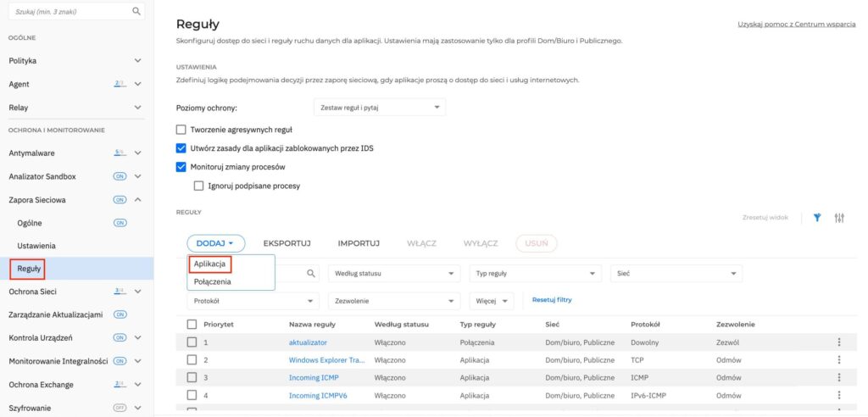Expand the Relay section chevron
This screenshot has width=868, height=417.
coord(138,108)
